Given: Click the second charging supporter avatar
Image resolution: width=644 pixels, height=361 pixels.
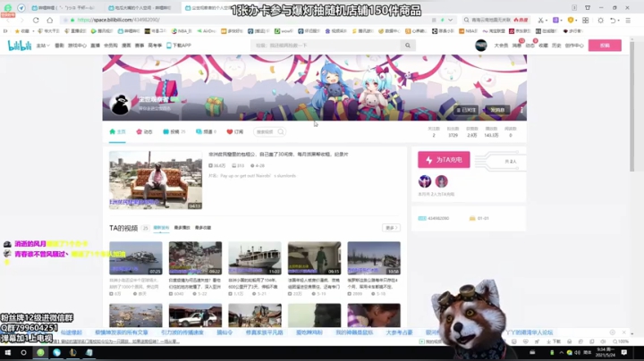Looking at the screenshot, I should [x=442, y=180].
